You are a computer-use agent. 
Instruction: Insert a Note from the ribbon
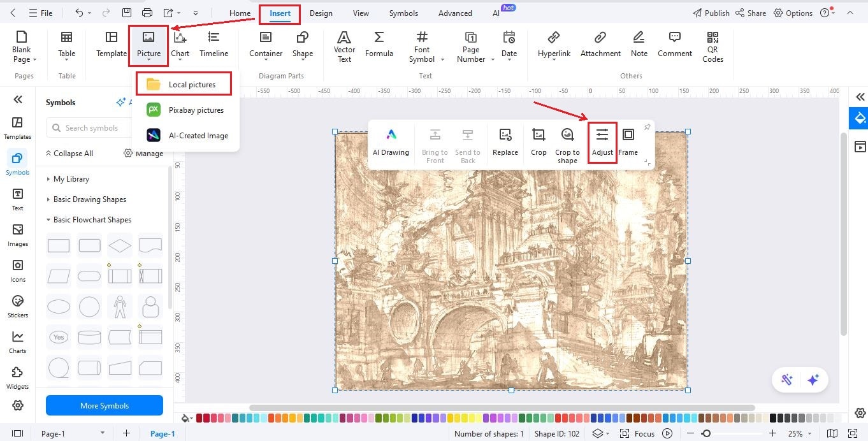[639, 45]
